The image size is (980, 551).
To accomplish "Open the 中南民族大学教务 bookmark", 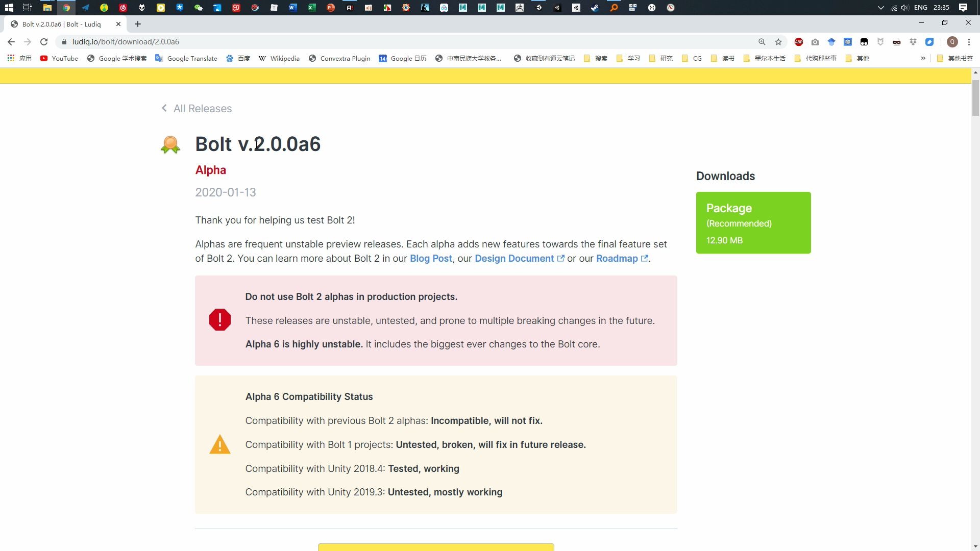I will point(469,58).
